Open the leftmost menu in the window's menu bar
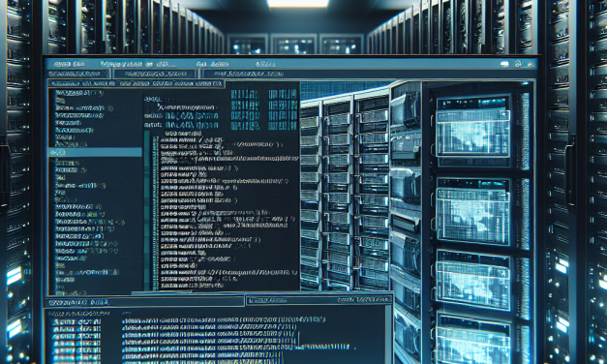Image resolution: width=607 pixels, height=364 pixels. [69, 64]
